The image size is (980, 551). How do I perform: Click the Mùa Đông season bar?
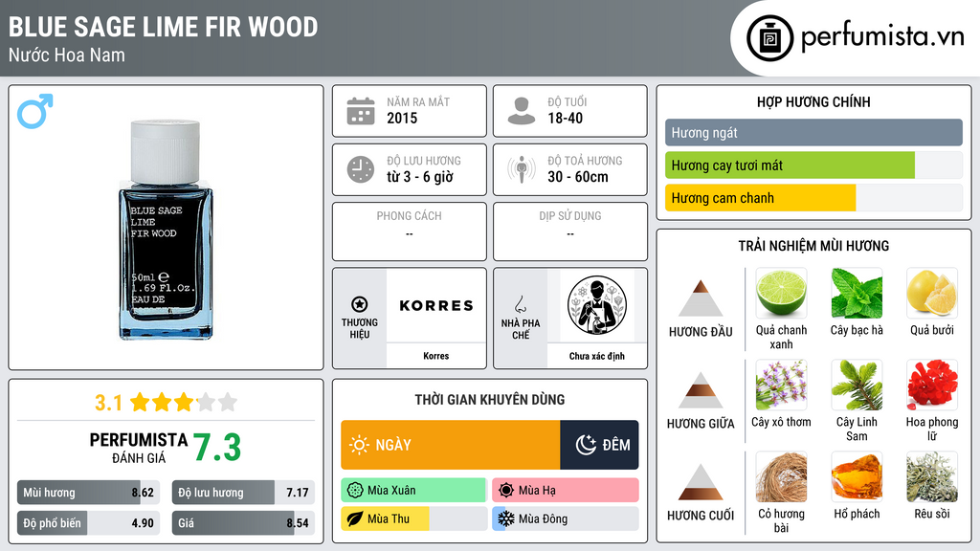pos(566,518)
